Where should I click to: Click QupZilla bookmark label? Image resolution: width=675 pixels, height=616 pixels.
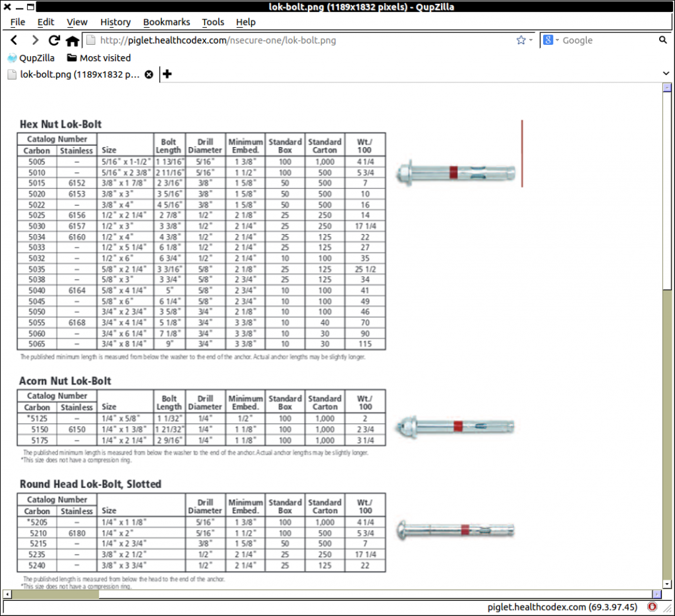pyautogui.click(x=37, y=58)
